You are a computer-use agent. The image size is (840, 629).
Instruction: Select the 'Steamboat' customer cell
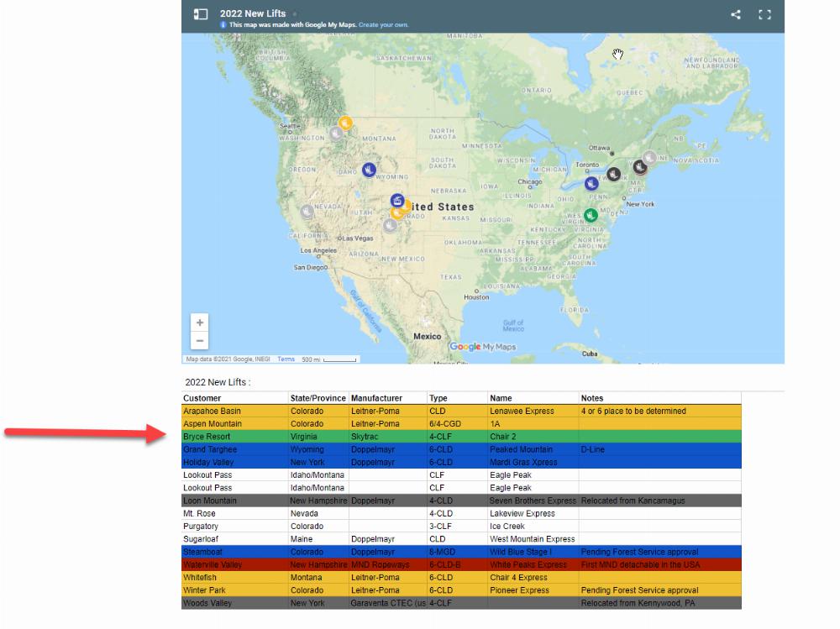point(235,552)
